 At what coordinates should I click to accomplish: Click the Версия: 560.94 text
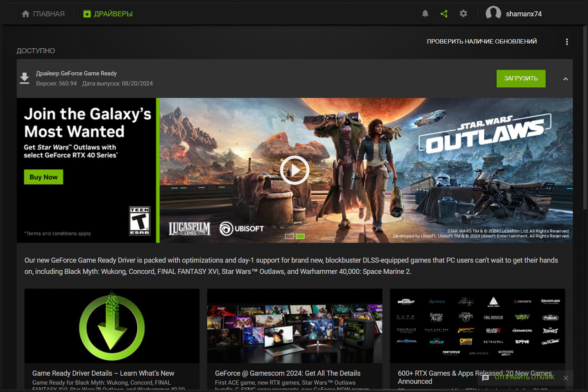56,84
